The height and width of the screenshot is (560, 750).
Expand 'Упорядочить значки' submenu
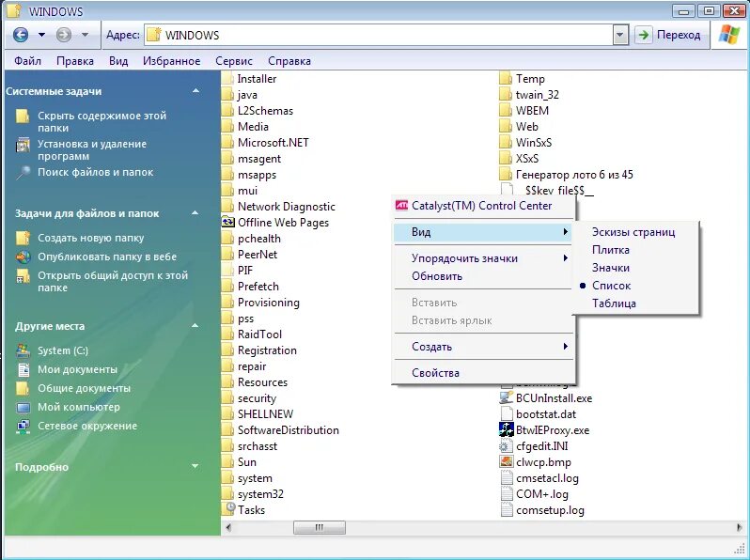click(x=484, y=258)
